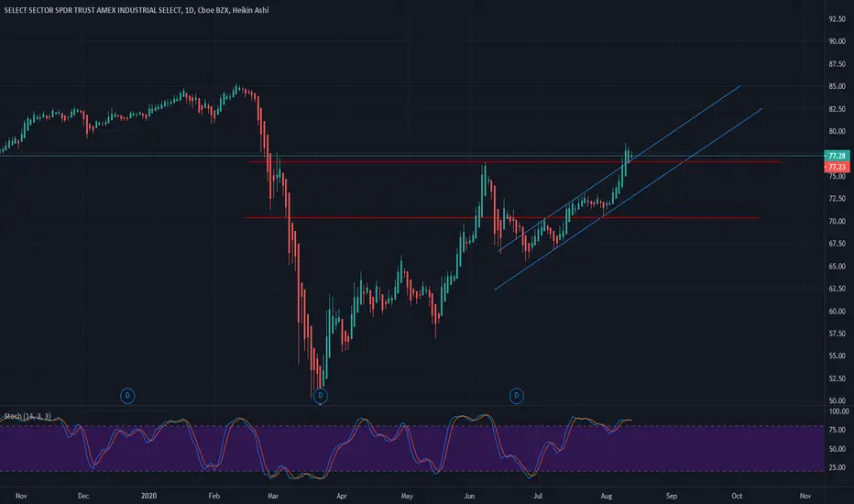Click the 80.00 price axis label

pos(837,131)
